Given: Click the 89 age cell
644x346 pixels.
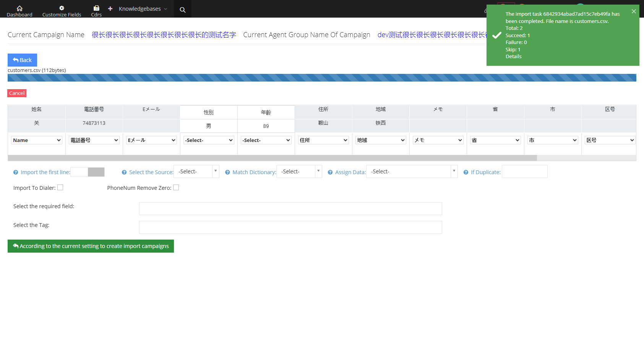Looking at the screenshot, I should pos(266,126).
